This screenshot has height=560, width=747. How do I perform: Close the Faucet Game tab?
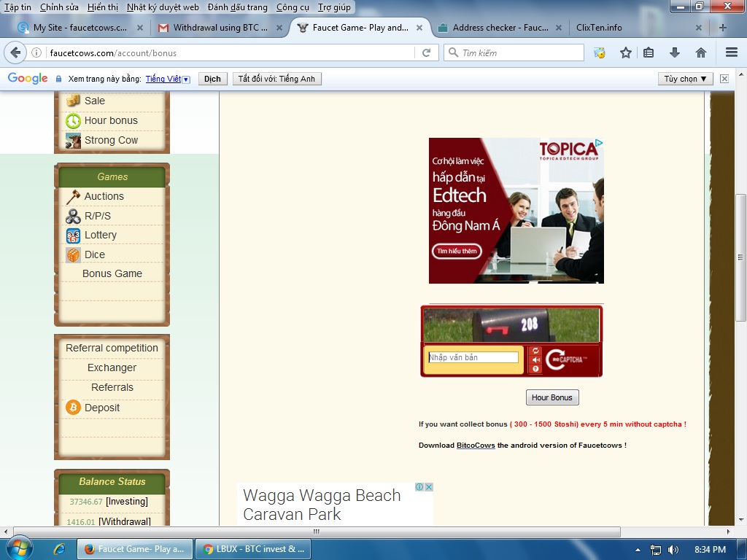click(x=419, y=28)
